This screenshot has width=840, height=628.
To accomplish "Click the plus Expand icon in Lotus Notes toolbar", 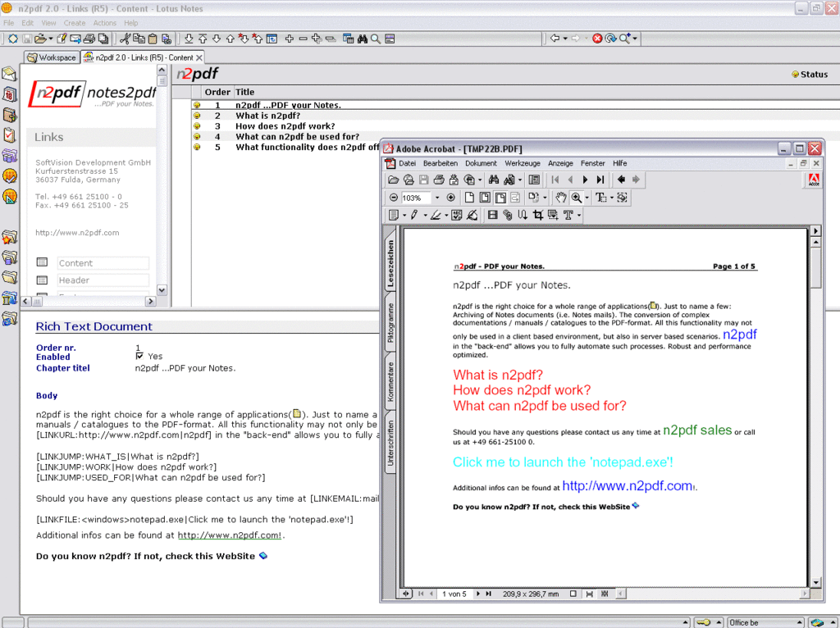I will pyautogui.click(x=290, y=39).
